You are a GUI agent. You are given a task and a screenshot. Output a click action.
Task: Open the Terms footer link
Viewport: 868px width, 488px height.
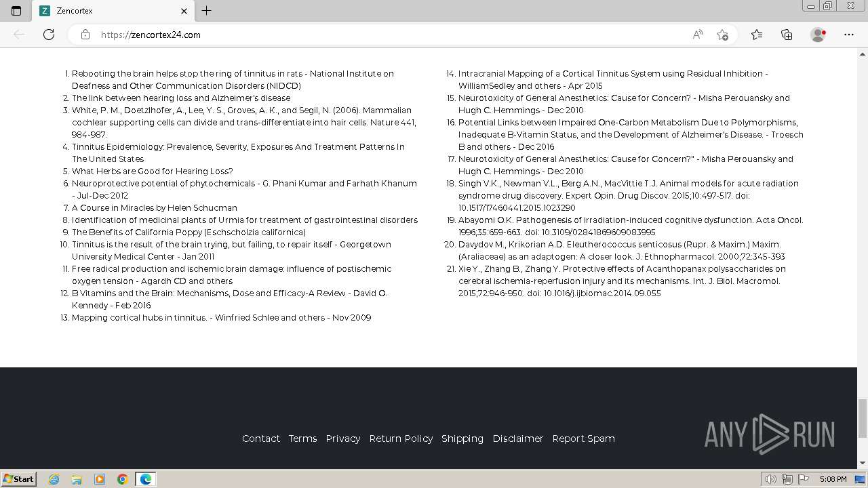(x=302, y=439)
